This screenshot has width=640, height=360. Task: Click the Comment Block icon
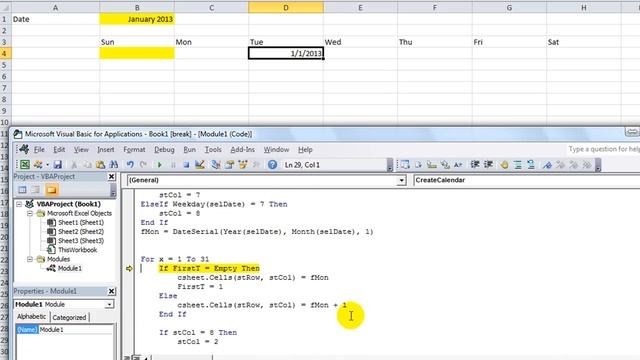pos(518,164)
